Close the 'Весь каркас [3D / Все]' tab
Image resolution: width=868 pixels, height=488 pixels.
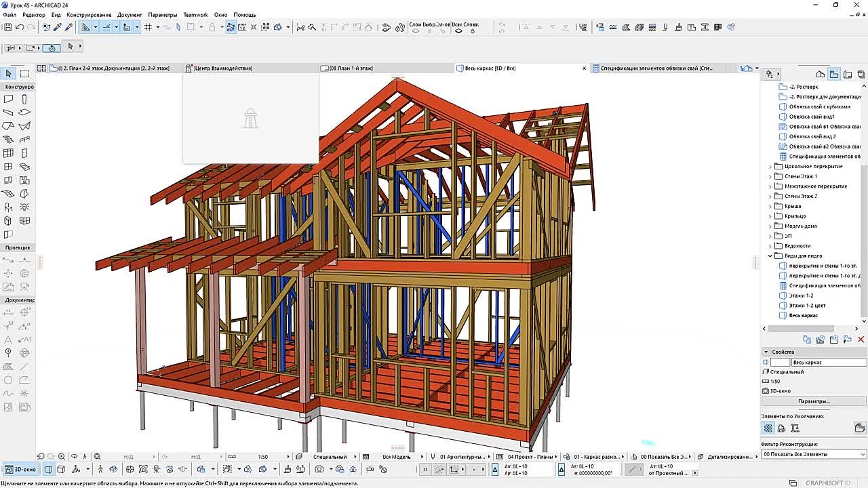[585, 68]
